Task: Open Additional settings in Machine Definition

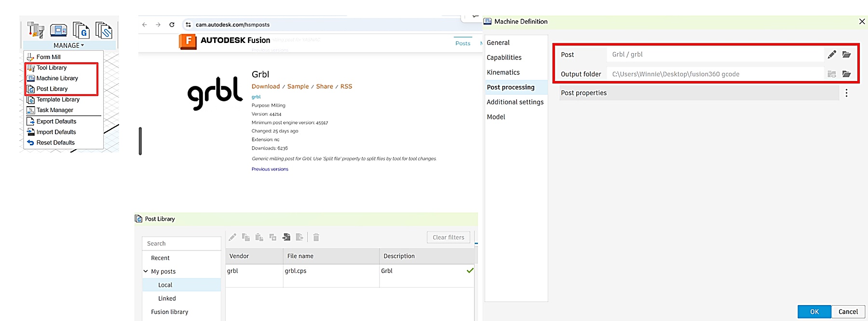Action: [516, 102]
